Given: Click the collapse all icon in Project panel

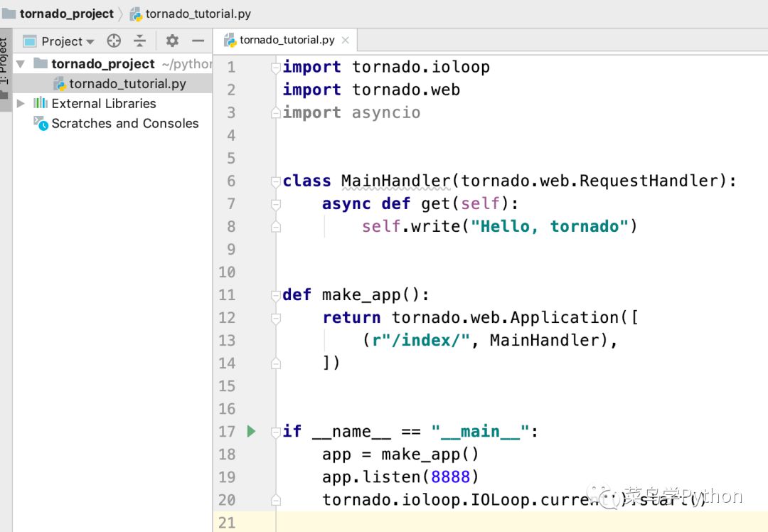Looking at the screenshot, I should pyautogui.click(x=140, y=41).
